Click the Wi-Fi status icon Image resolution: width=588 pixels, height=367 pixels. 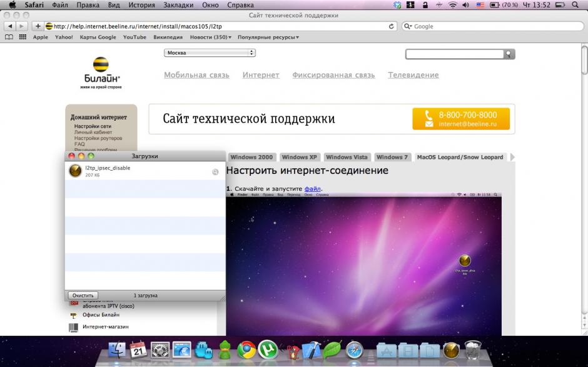click(453, 5)
